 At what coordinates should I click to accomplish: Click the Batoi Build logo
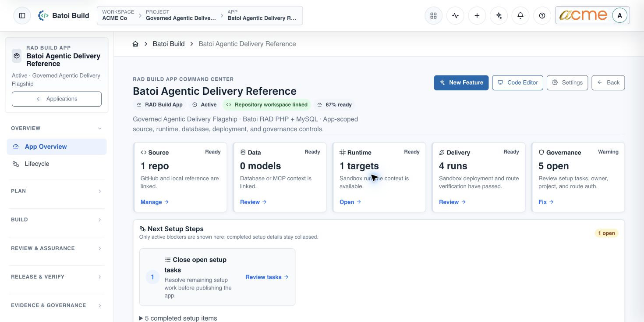click(x=64, y=15)
